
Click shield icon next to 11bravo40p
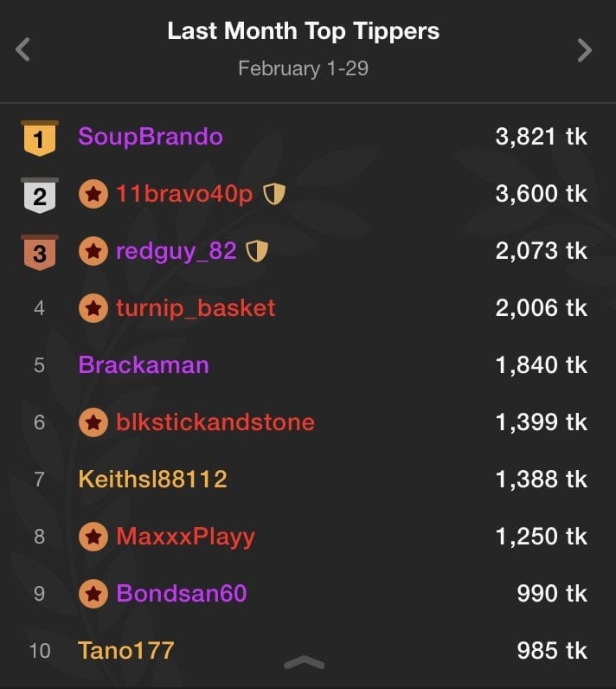coord(273,194)
